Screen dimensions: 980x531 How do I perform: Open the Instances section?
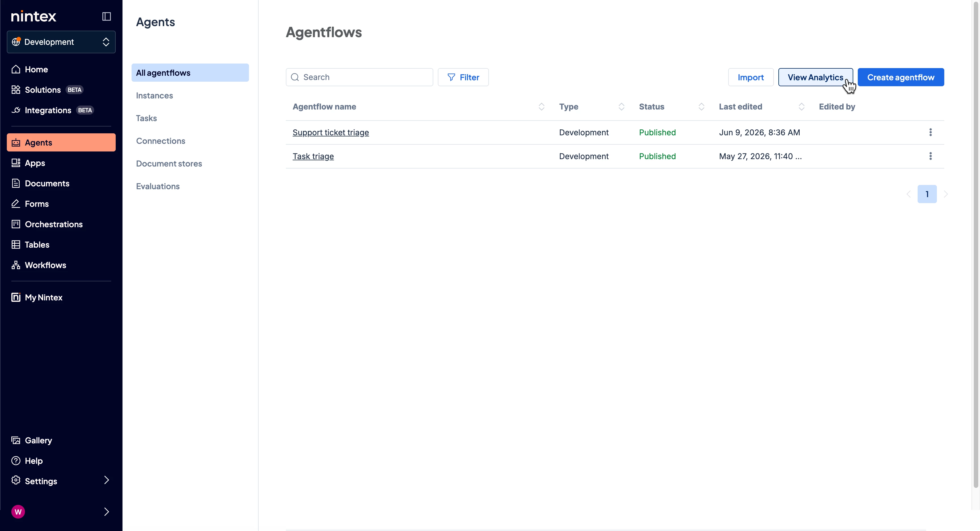pyautogui.click(x=155, y=96)
